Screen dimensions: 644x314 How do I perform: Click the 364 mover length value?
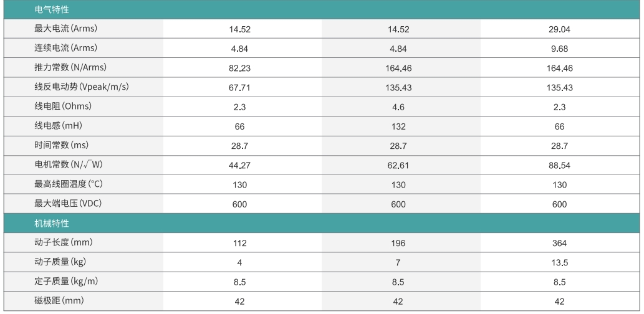click(559, 243)
